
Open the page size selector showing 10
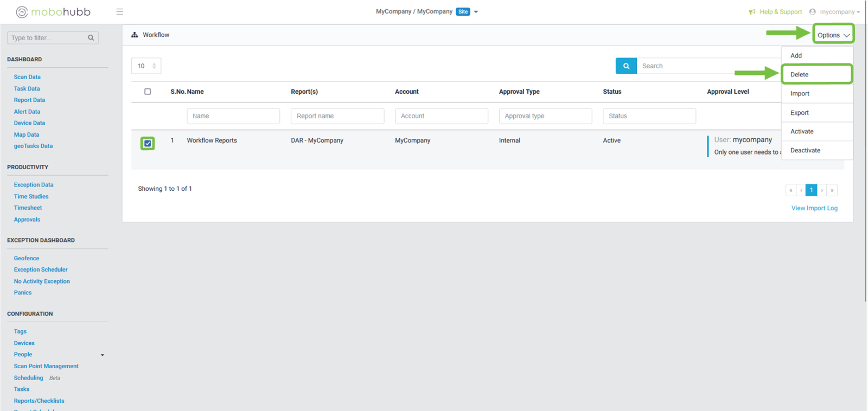[x=146, y=66]
